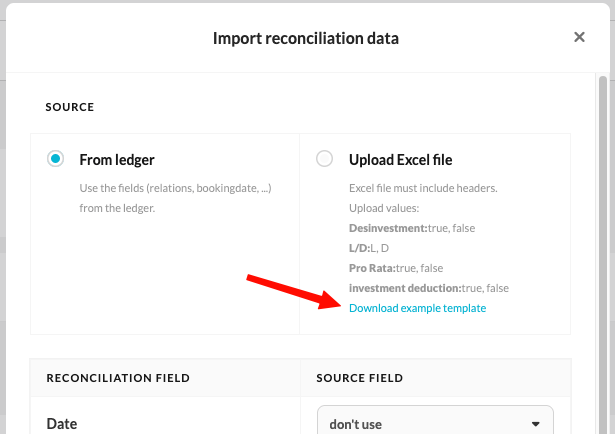Select the From ledger radio button
615x434 pixels.
tap(56, 159)
